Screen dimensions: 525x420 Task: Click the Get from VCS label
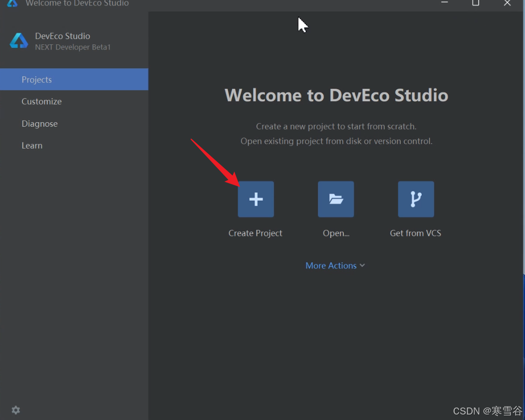(416, 233)
